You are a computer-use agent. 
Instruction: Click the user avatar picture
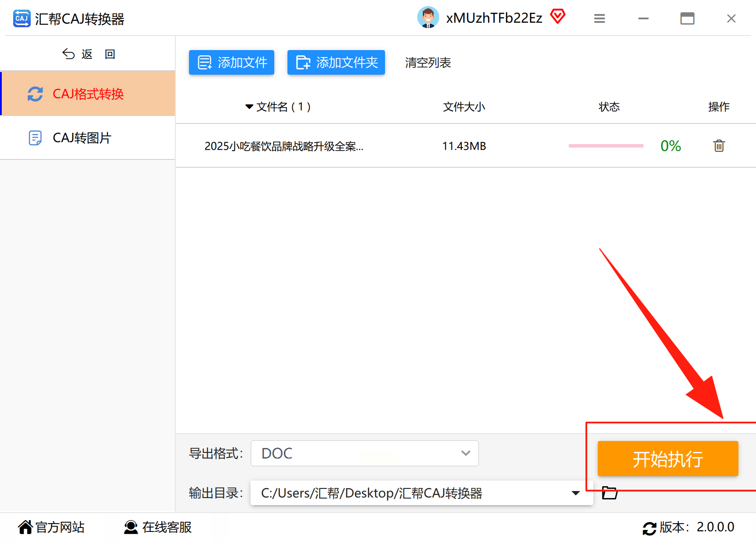coord(428,18)
